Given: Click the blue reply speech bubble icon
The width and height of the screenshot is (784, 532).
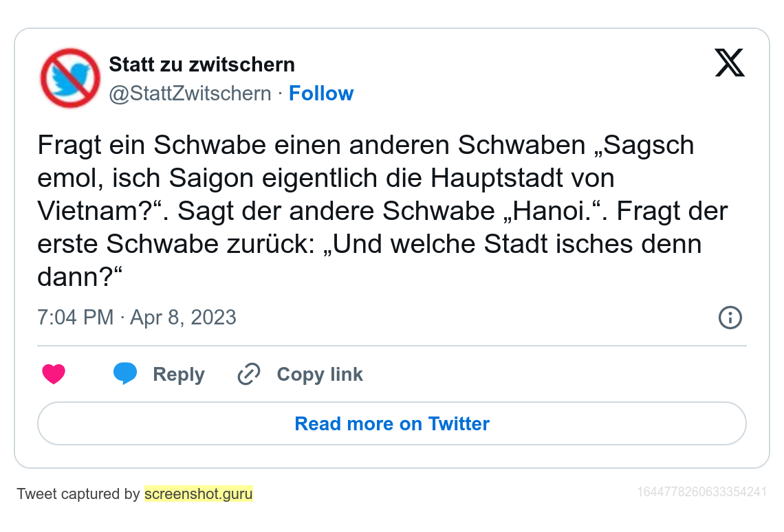Looking at the screenshot, I should tap(125, 374).
